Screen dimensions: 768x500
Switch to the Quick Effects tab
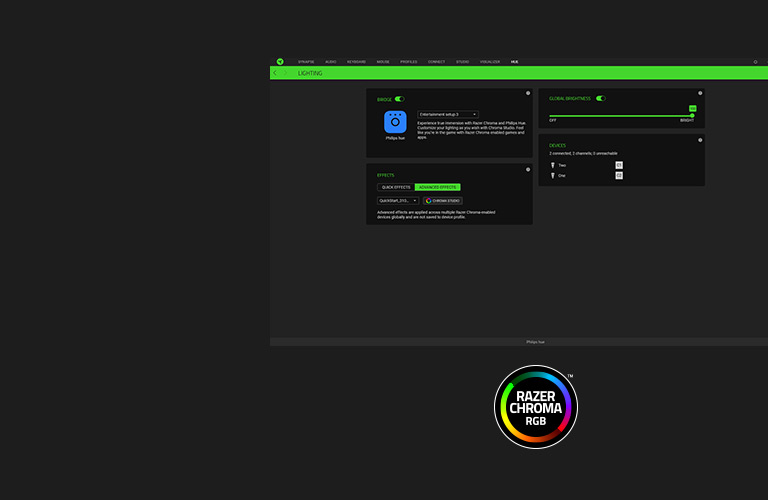396,187
